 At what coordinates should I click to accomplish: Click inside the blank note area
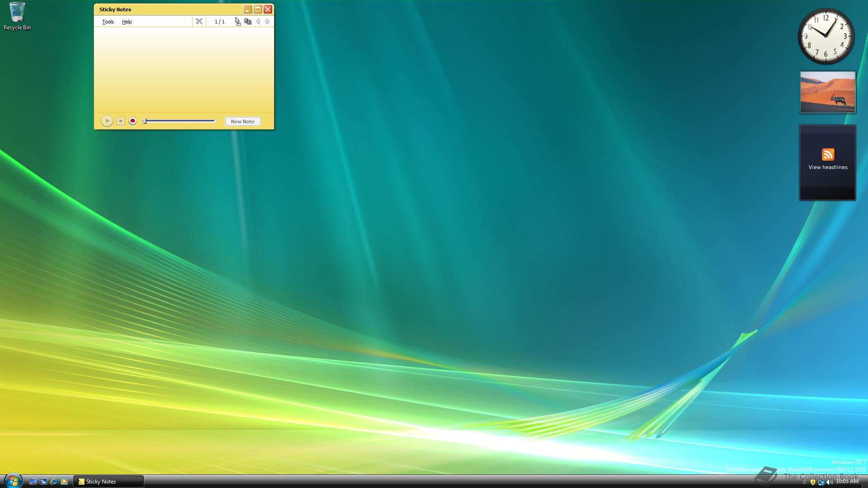click(184, 68)
